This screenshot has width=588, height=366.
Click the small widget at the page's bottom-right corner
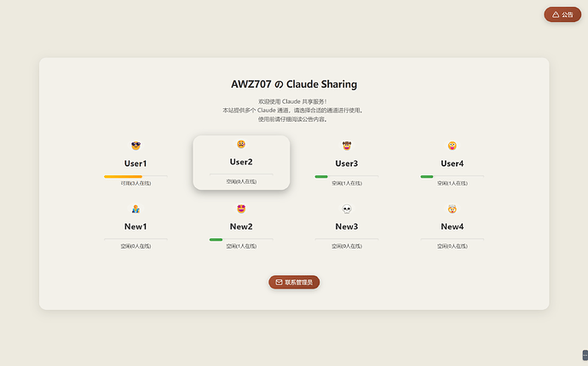585,355
